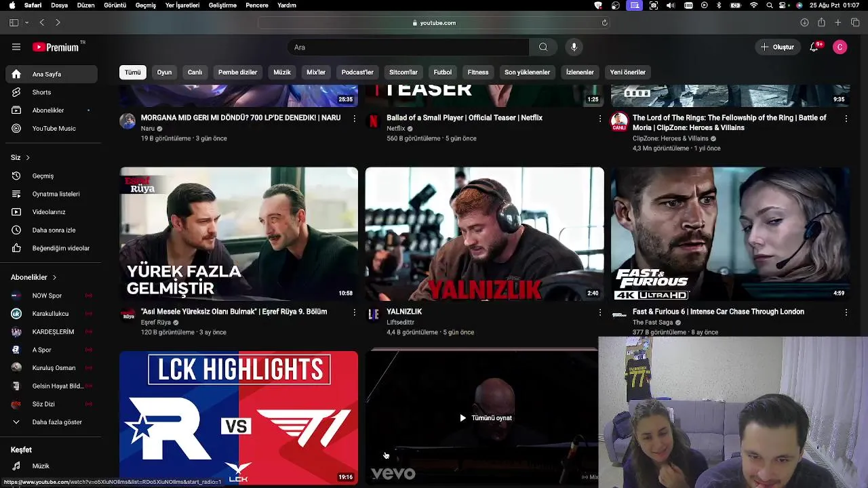Select the İzlenenler filter chip
Screen dimensions: 868x488
tap(580, 72)
